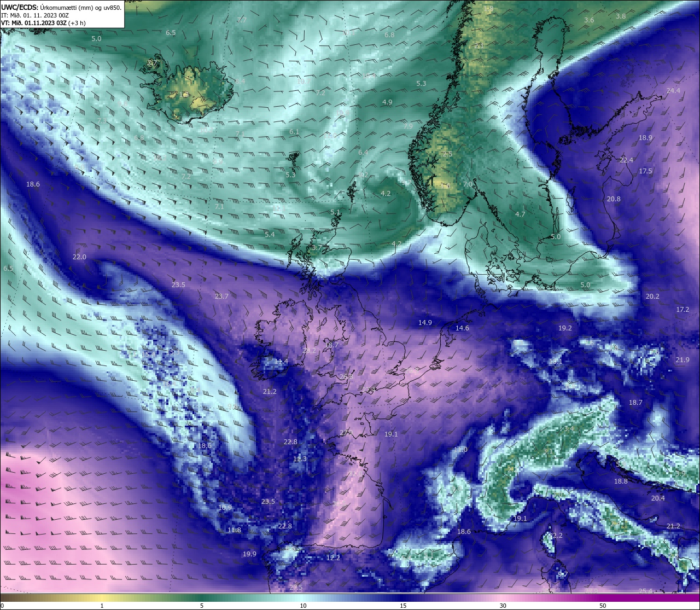
Task: Click the map value 17.2
Action: [682, 310]
